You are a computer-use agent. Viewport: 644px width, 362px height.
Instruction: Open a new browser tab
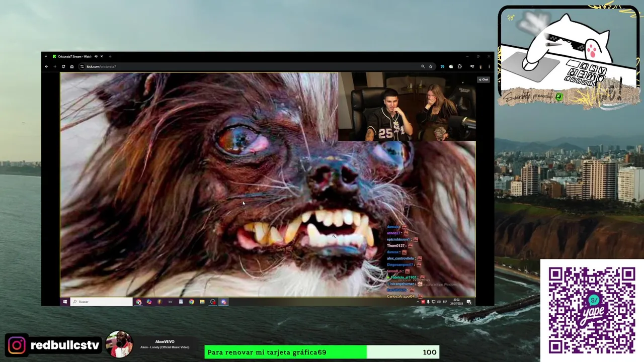tap(110, 56)
